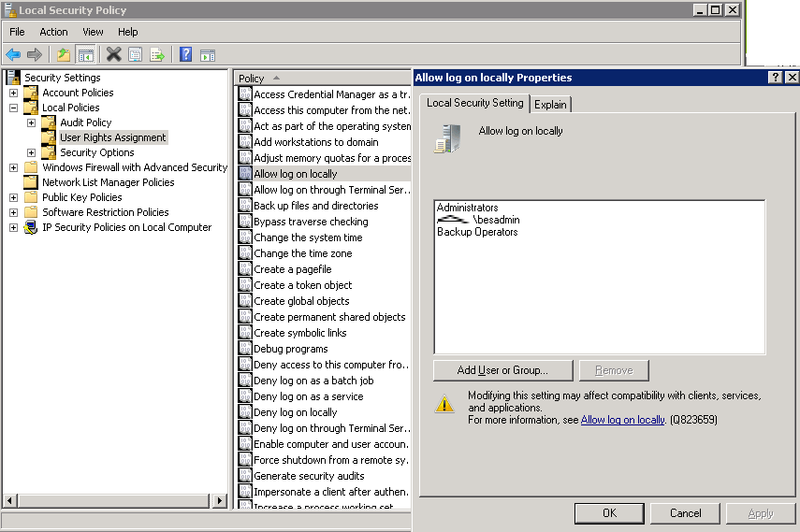The width and height of the screenshot is (800, 532).
Task: Select the Security Options tree item
Action: 96,152
